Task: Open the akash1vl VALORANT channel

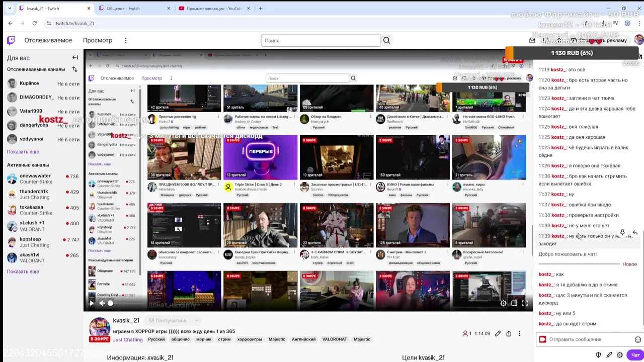Action: [43, 257]
